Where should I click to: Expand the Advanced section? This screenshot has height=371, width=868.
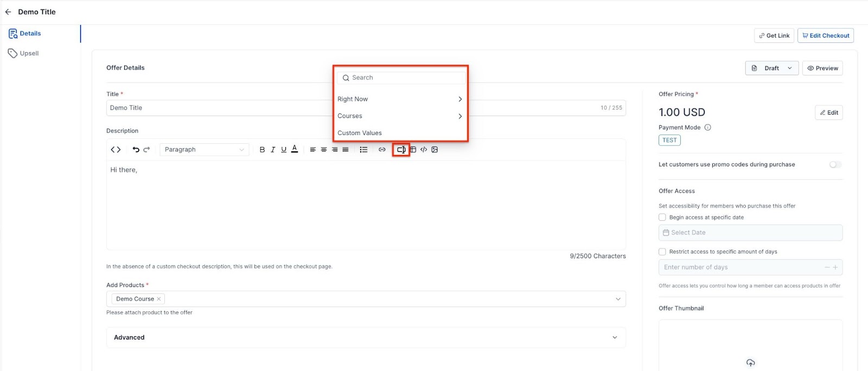pyautogui.click(x=366, y=337)
